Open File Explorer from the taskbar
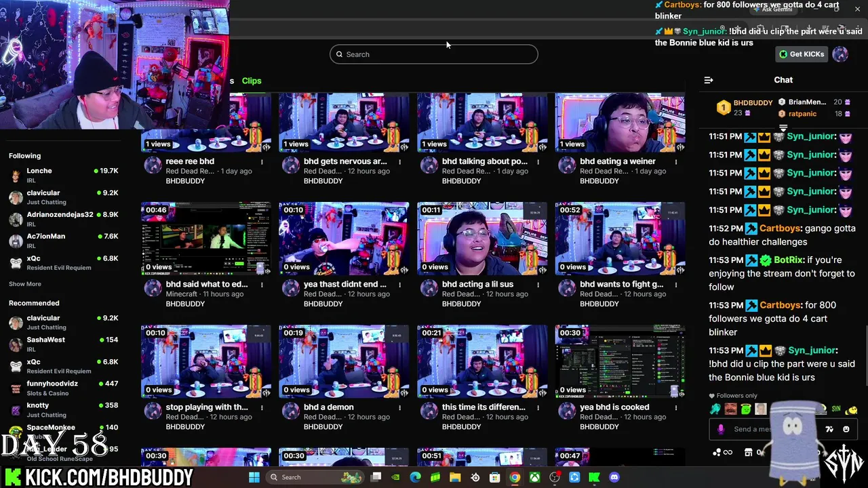868x488 pixels. point(455,477)
